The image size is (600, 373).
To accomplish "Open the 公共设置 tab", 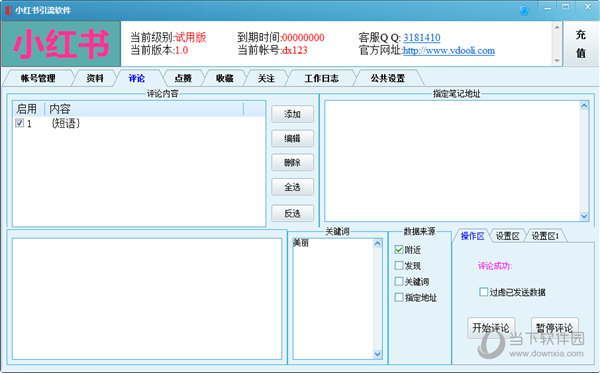I will (388, 78).
